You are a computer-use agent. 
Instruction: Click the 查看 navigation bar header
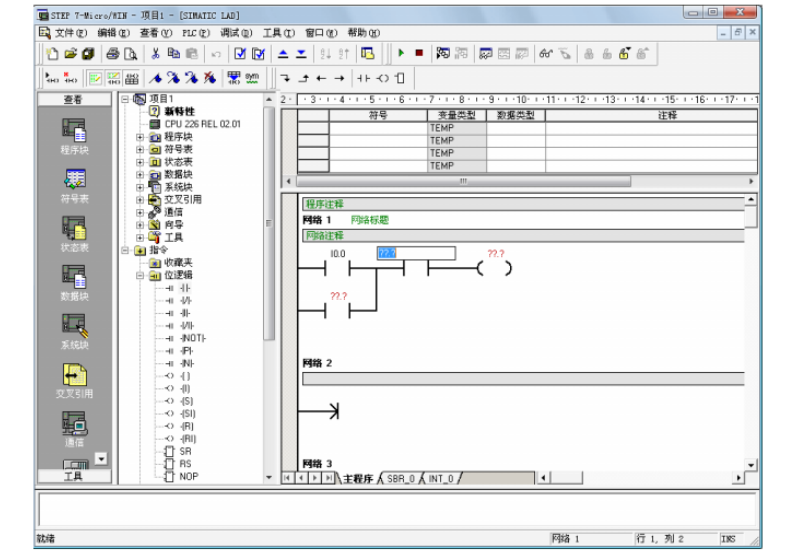pyautogui.click(x=74, y=99)
